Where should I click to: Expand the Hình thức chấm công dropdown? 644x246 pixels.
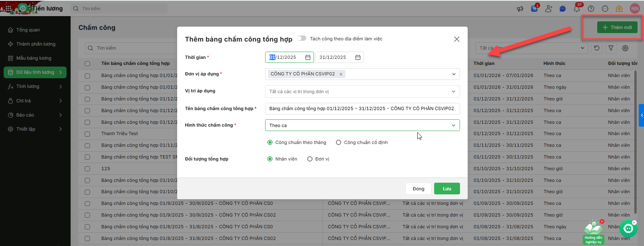pyautogui.click(x=453, y=125)
